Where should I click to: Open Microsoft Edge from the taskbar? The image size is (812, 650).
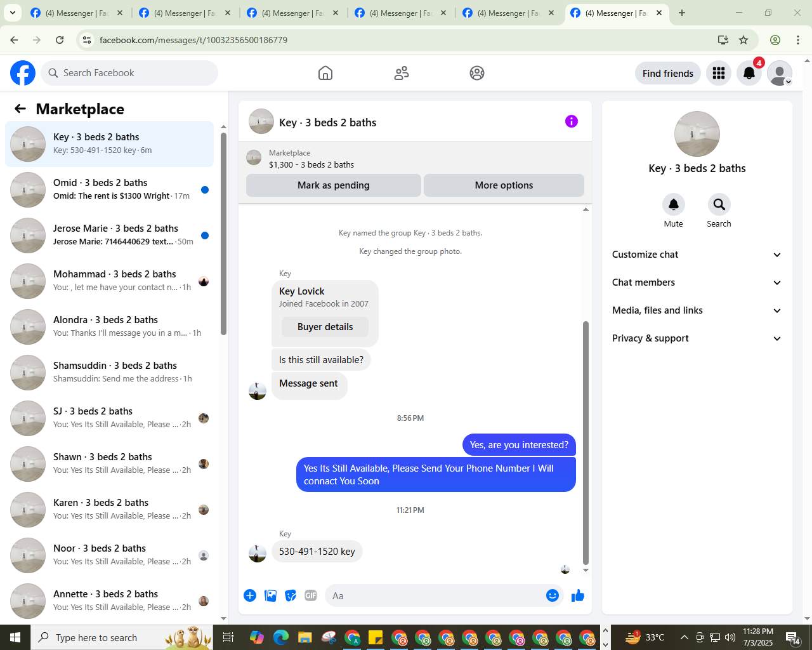point(281,637)
